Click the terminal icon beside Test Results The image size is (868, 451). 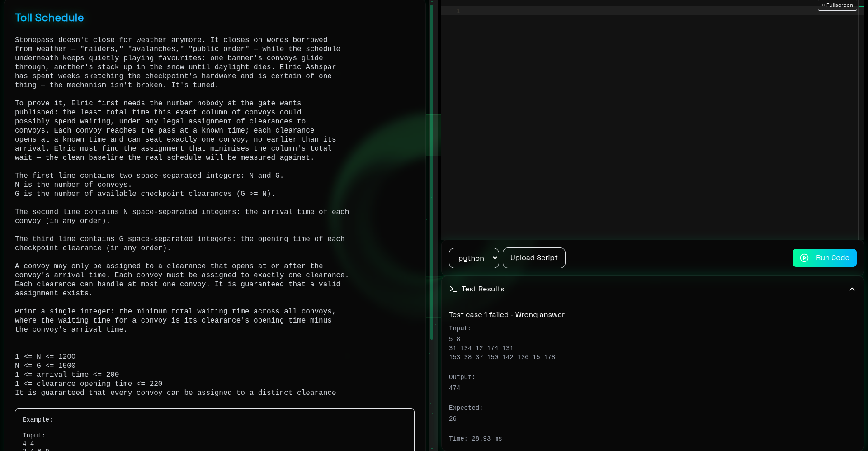[x=453, y=289]
